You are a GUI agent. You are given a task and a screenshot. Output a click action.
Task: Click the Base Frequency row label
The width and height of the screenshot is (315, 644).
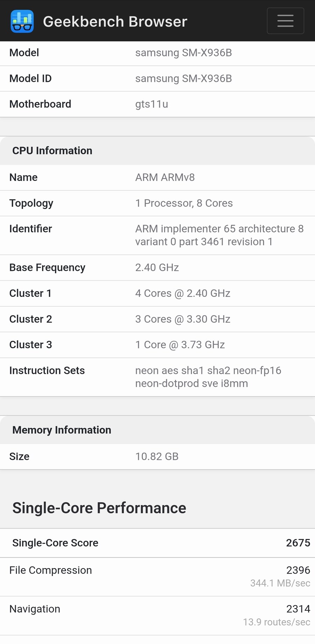[x=47, y=268]
